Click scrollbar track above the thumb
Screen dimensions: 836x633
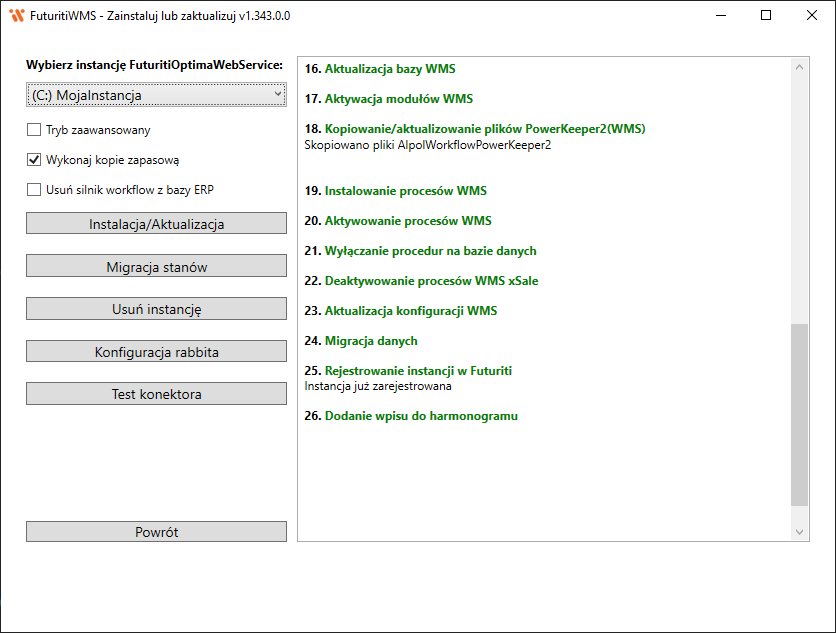[x=799, y=200]
